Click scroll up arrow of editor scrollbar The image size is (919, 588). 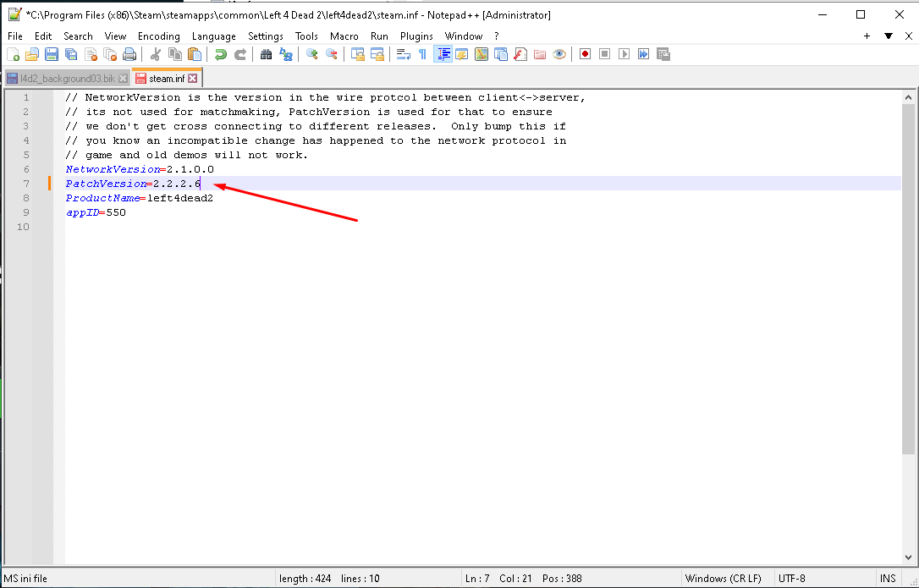tap(909, 98)
